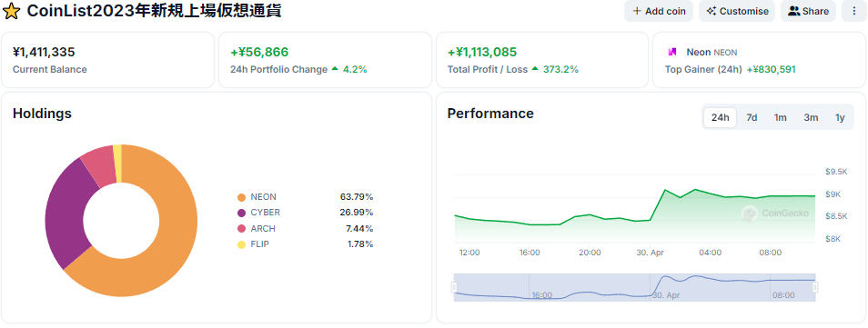Screen dimensions: 868x328
Task: Open the Customise options
Action: (x=737, y=11)
